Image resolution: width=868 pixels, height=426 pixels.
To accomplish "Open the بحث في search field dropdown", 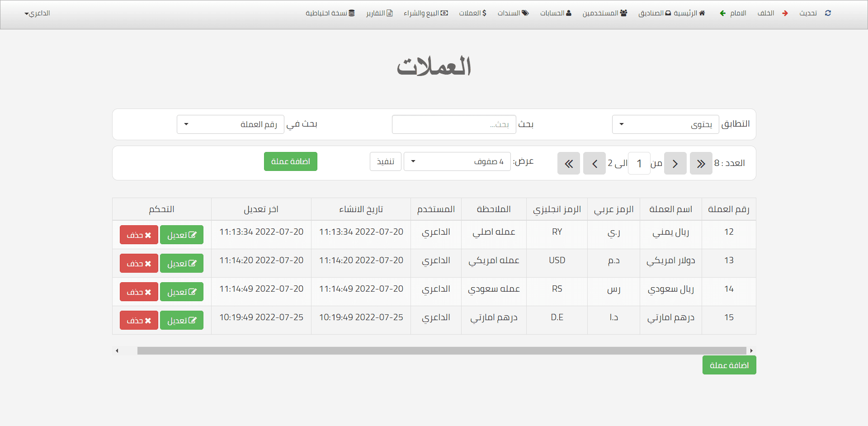I will pyautogui.click(x=230, y=124).
